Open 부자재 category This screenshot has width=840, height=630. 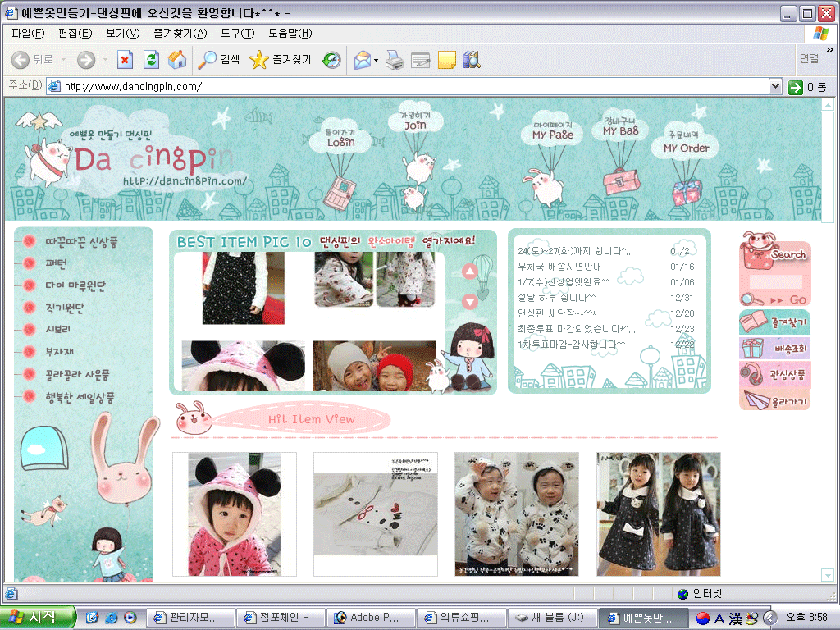coord(59,351)
